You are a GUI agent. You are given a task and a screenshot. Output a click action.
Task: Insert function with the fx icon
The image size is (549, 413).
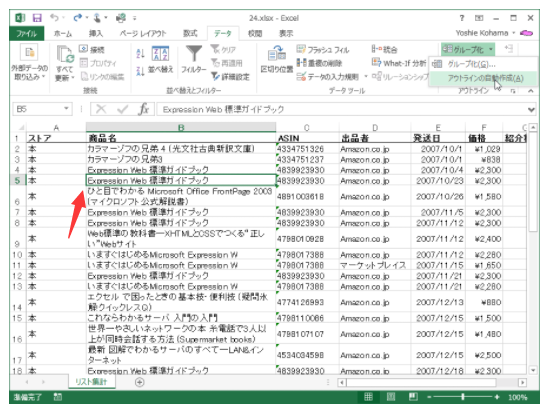144,109
